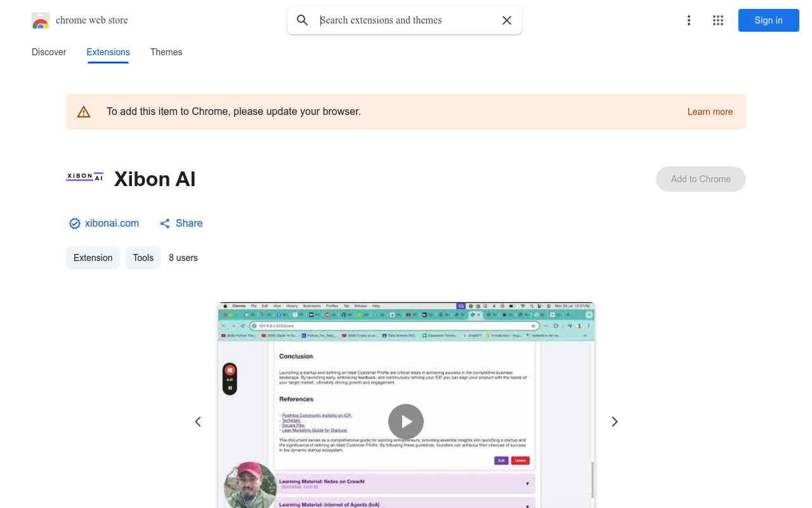Click the warning triangle icon in banner
This screenshot has height=508, width=812.
[84, 112]
